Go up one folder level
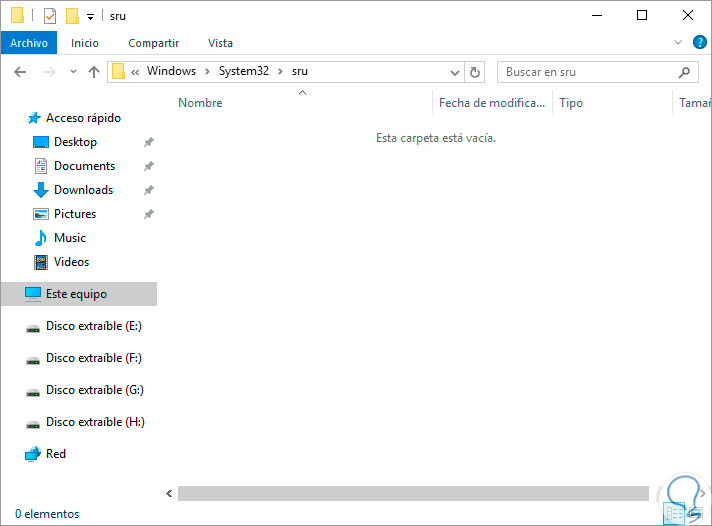 tap(94, 72)
